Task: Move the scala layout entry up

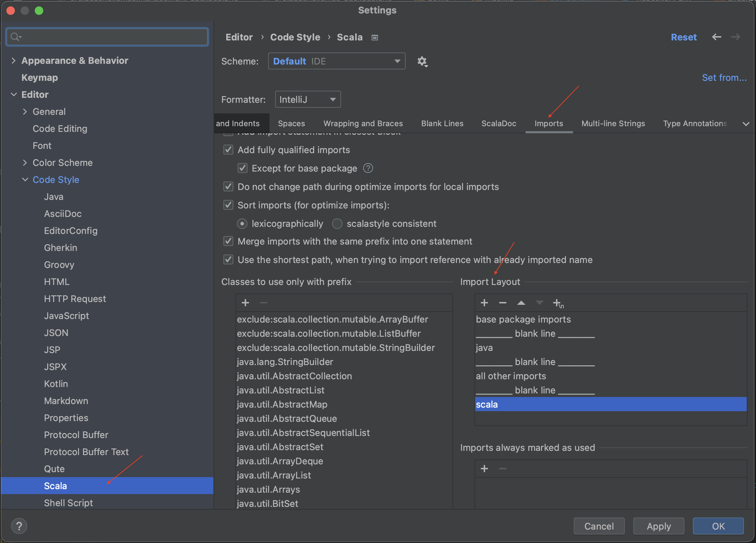Action: tap(521, 303)
